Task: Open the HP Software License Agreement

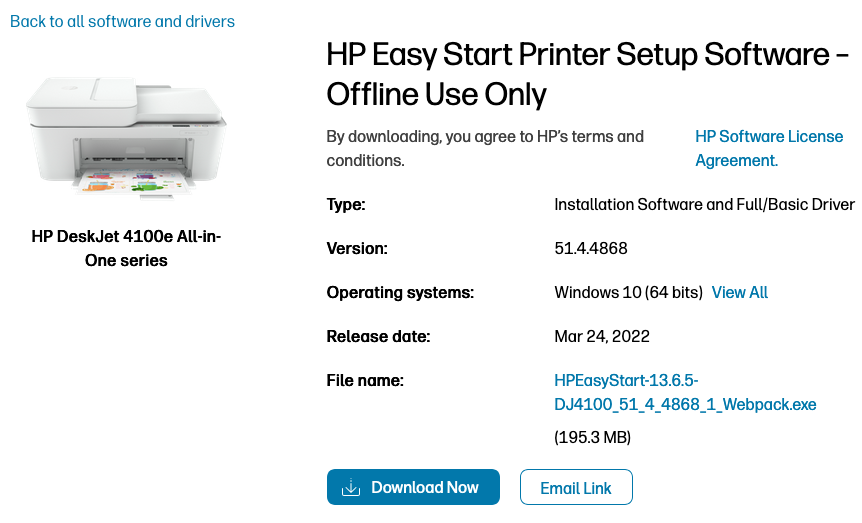Action: tap(768, 148)
